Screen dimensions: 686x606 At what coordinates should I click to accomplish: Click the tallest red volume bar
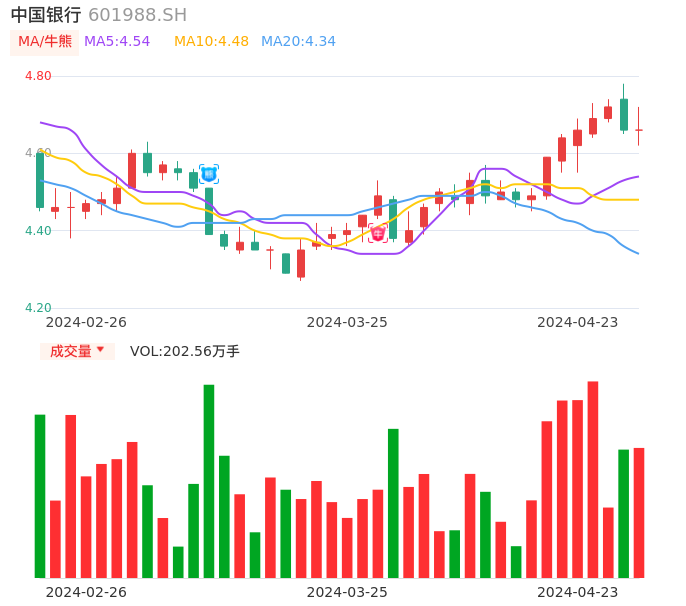[x=593, y=479]
